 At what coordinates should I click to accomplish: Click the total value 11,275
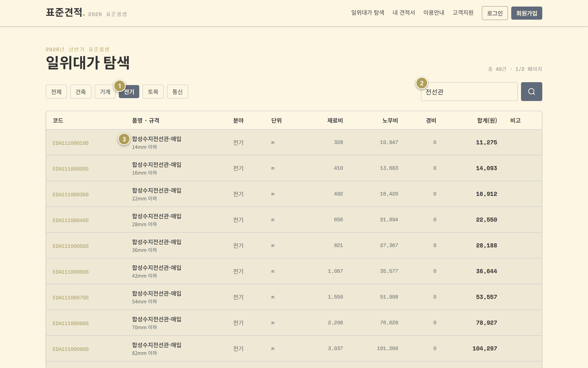click(x=487, y=142)
